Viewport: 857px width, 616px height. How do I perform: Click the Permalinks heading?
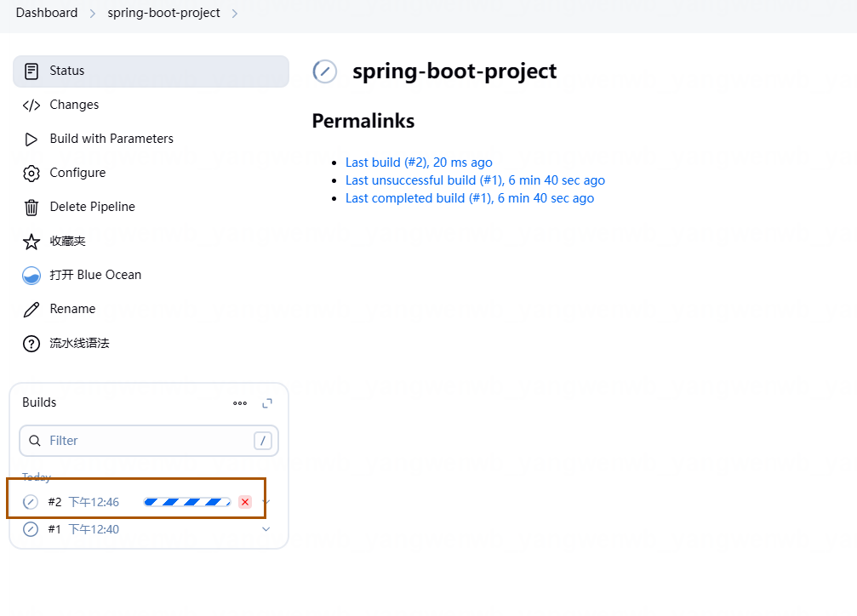pyautogui.click(x=363, y=121)
